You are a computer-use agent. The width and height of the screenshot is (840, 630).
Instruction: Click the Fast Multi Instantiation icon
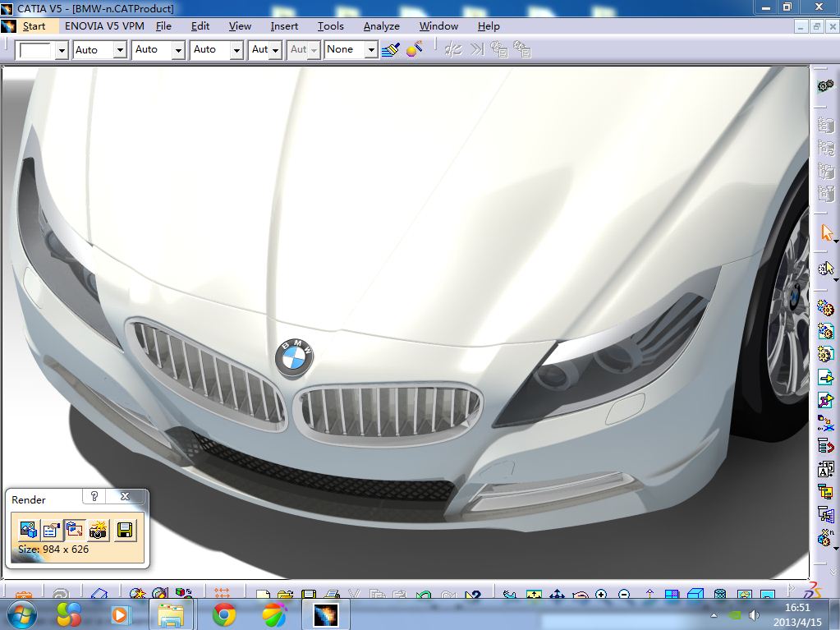pyautogui.click(x=825, y=537)
